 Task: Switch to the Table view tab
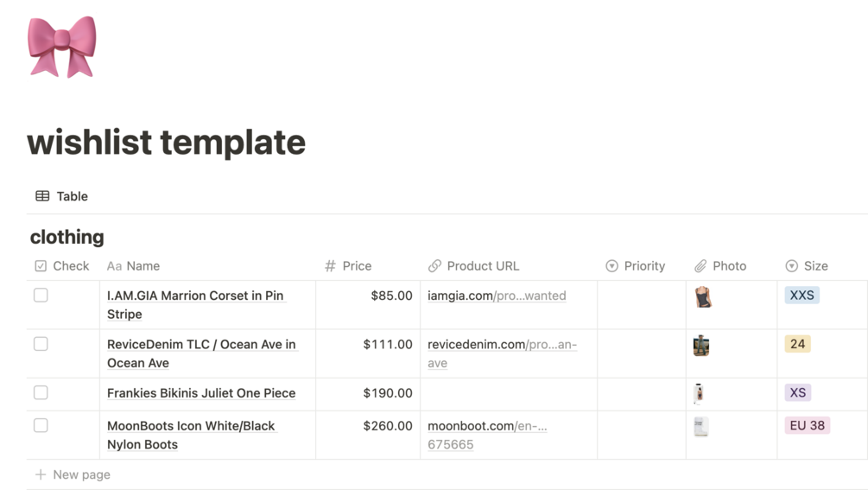pos(61,196)
